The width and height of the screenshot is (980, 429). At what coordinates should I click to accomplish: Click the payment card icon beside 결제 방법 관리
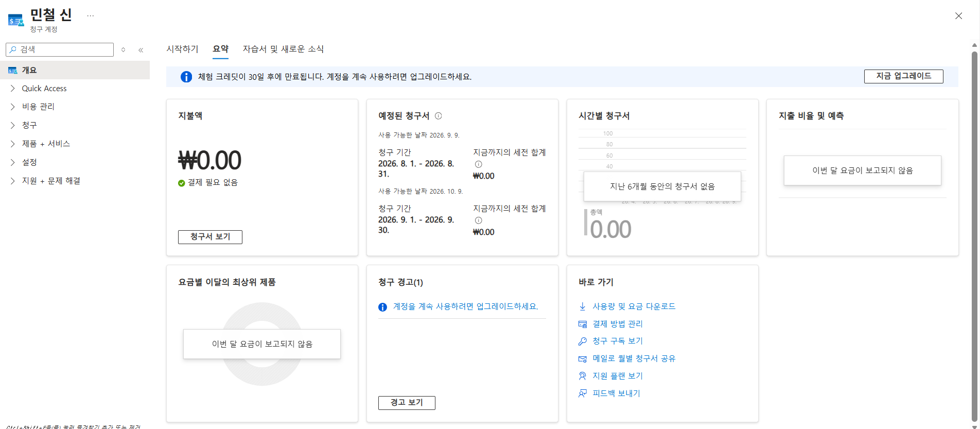click(583, 324)
